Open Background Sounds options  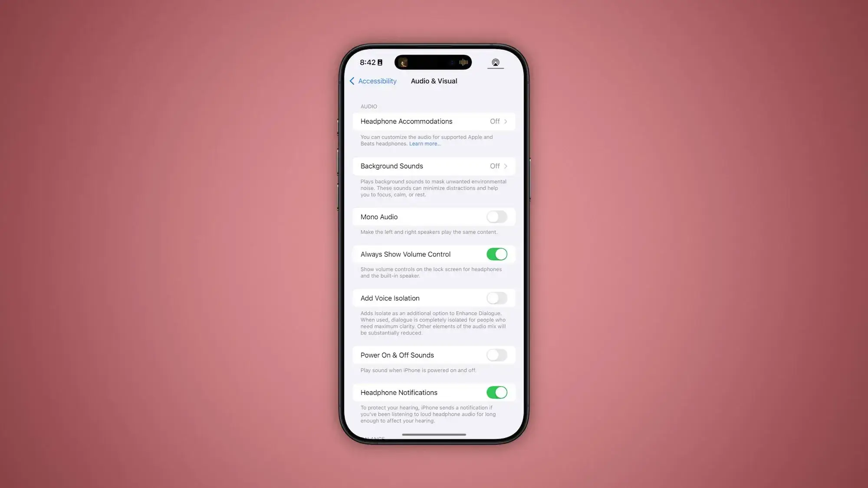click(x=434, y=166)
